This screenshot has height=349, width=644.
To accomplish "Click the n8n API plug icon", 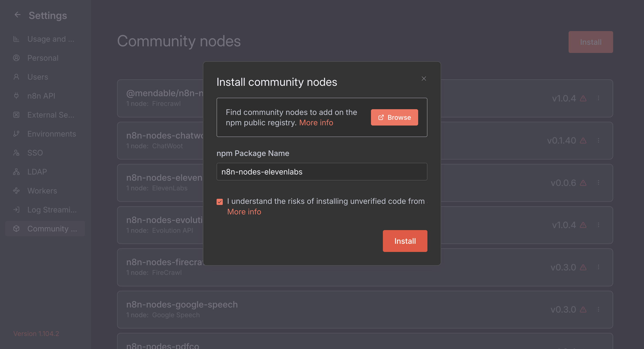I will pos(16,96).
